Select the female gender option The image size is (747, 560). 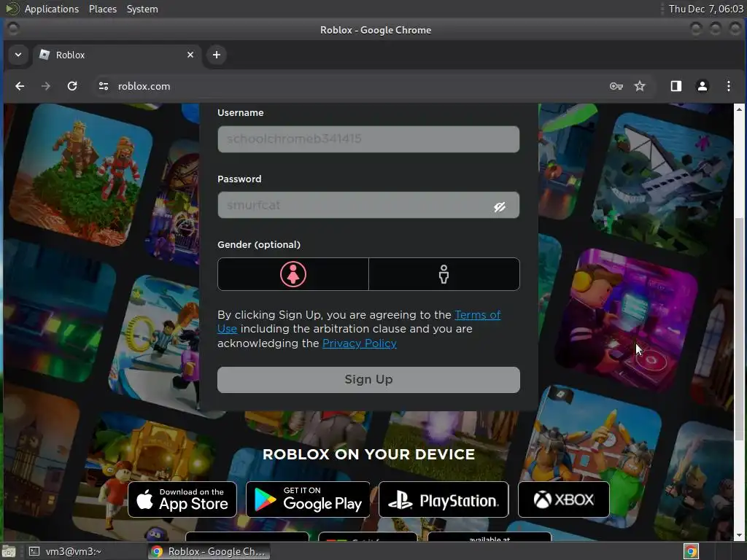tap(293, 274)
